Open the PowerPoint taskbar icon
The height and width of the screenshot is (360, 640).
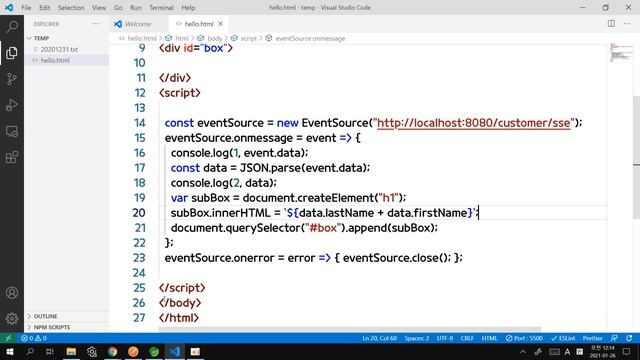[195, 351]
